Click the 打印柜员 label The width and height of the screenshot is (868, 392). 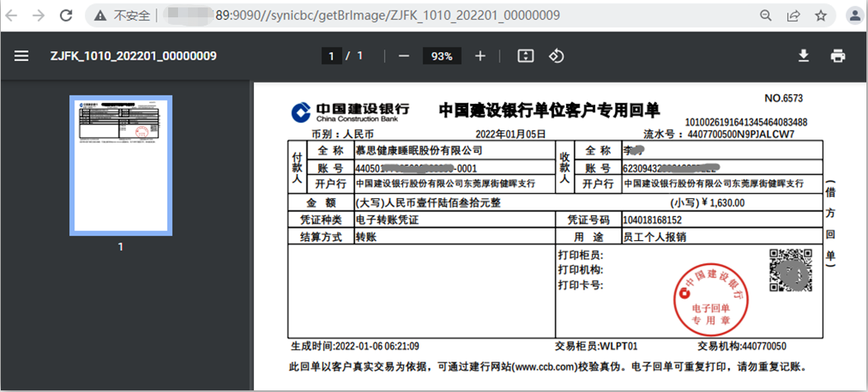coord(580,256)
